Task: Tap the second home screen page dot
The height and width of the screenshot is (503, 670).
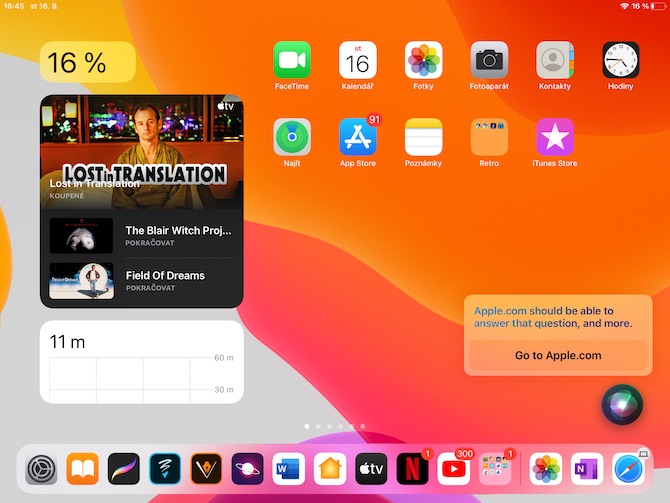Action: click(x=318, y=426)
